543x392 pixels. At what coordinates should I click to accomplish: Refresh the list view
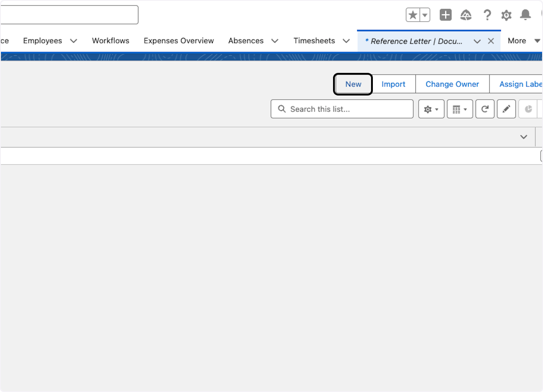click(x=485, y=109)
